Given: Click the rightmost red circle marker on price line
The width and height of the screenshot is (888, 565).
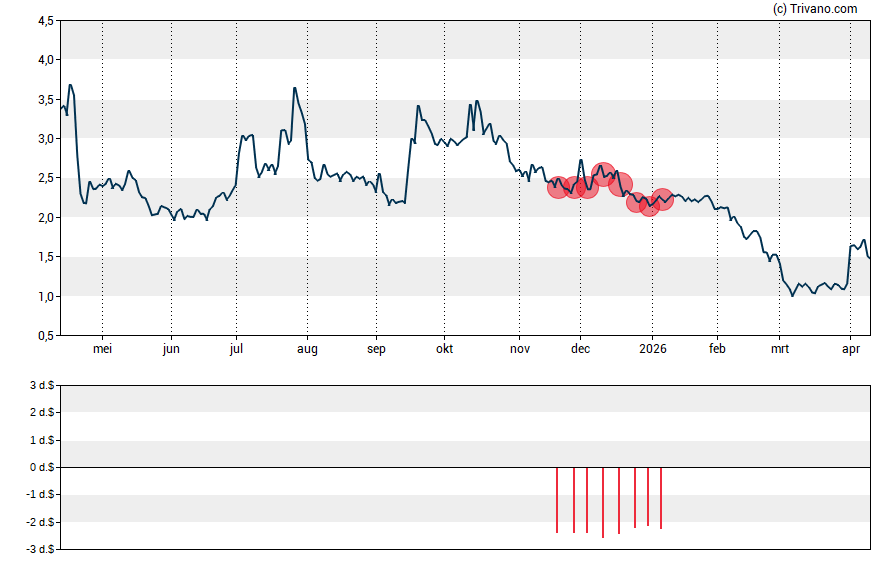Looking at the screenshot, I should tap(662, 199).
